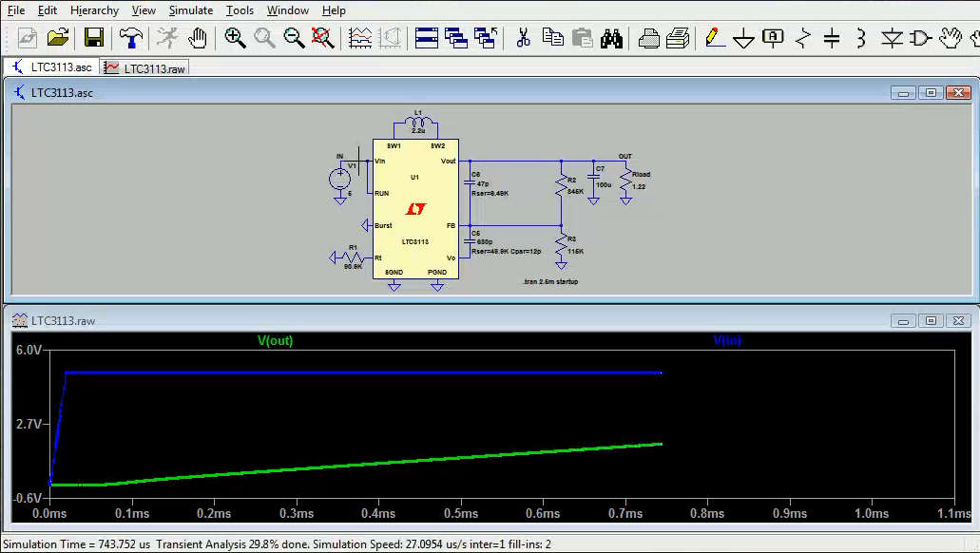This screenshot has height=553, width=980.
Task: Copy with the duplicate pages icon
Action: click(552, 38)
